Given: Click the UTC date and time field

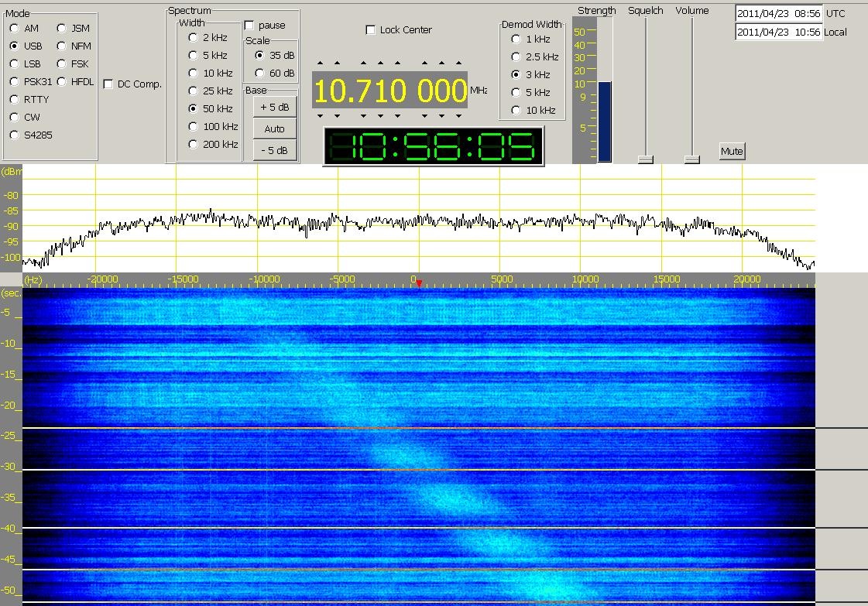Looking at the screenshot, I should 778,14.
